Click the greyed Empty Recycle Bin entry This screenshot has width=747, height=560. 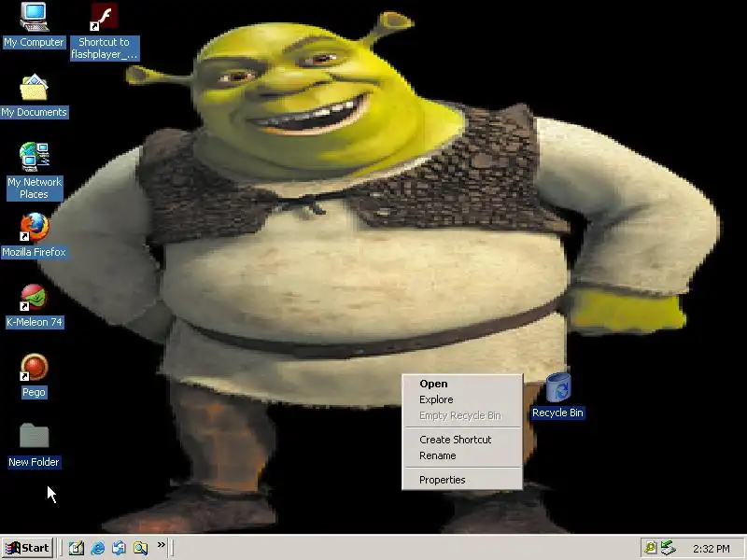[x=462, y=415]
